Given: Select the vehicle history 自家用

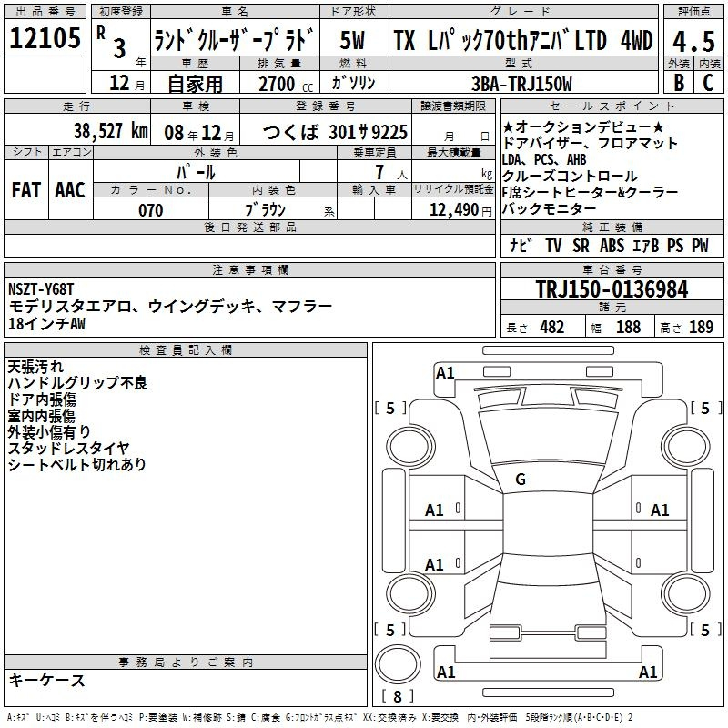Looking at the screenshot, I should pyautogui.click(x=195, y=84).
